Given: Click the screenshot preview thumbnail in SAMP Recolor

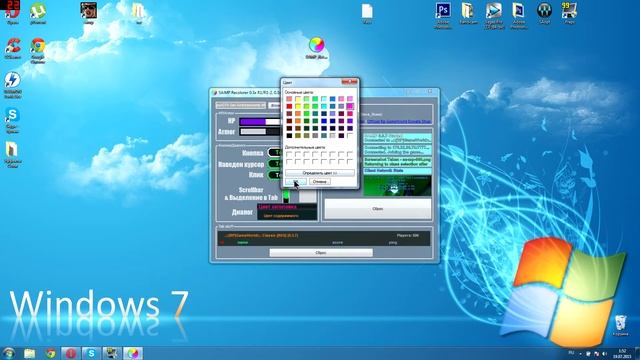Looking at the screenshot, I should tap(397, 185).
